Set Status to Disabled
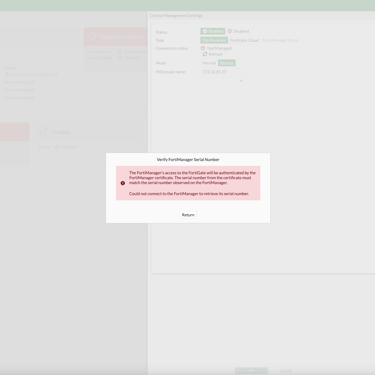Screen dimensions: 375x375 (238, 31)
